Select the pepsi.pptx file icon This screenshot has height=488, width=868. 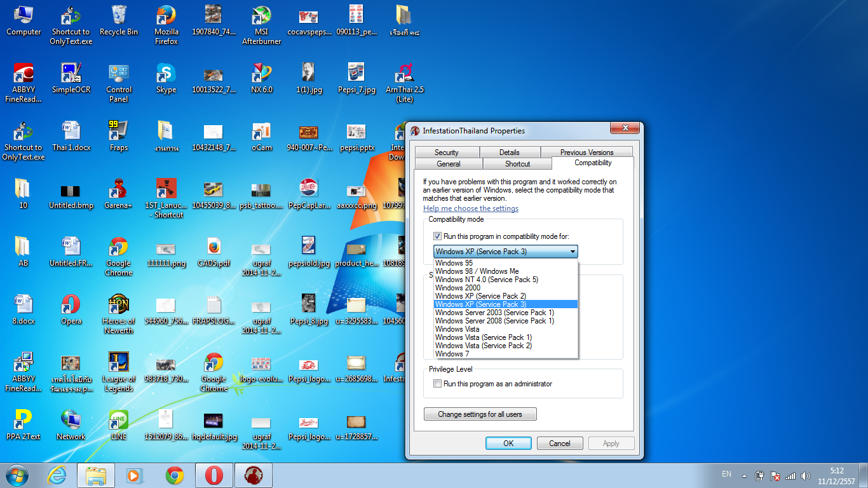pyautogui.click(x=357, y=137)
